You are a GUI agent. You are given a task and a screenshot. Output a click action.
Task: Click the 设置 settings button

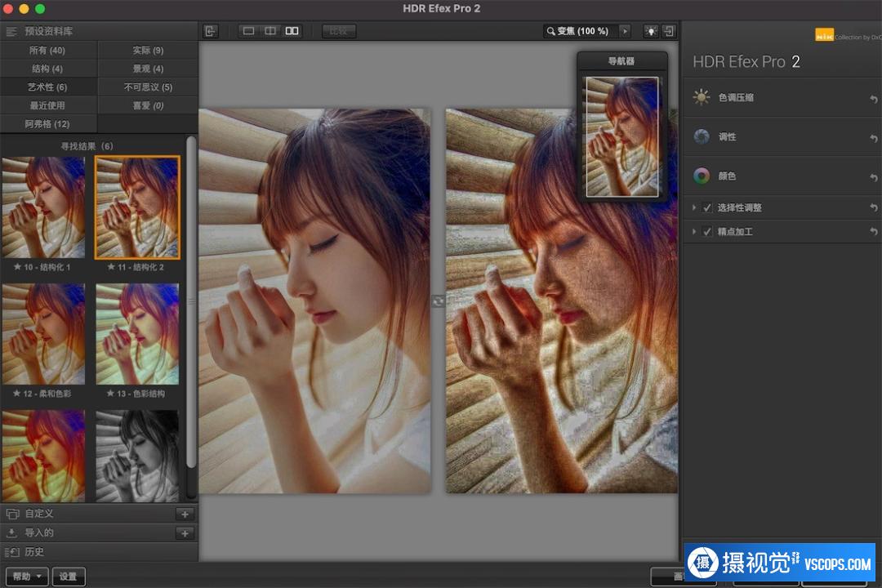[69, 577]
